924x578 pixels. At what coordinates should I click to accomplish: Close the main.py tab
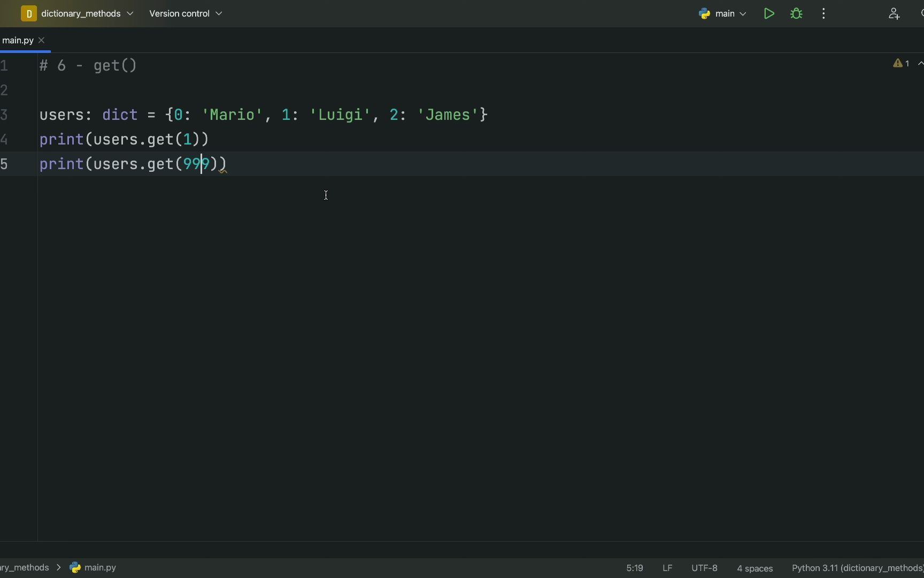click(42, 40)
